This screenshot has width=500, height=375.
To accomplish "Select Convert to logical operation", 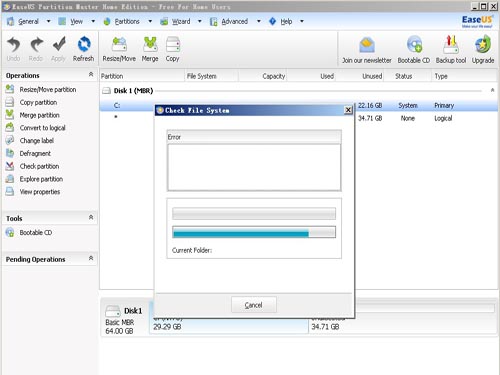I will coord(42,128).
